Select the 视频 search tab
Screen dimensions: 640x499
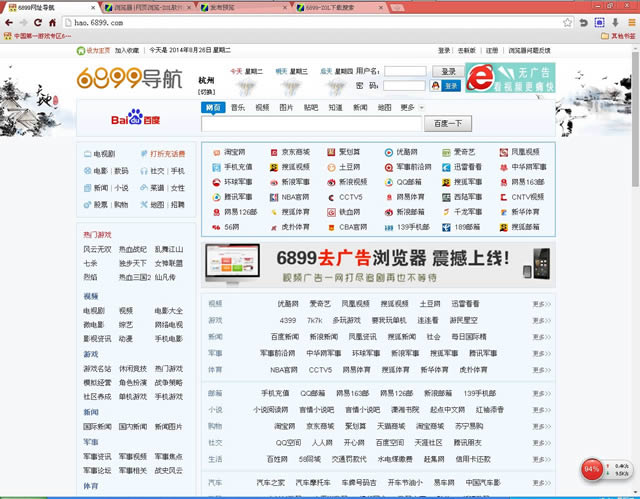pos(262,108)
